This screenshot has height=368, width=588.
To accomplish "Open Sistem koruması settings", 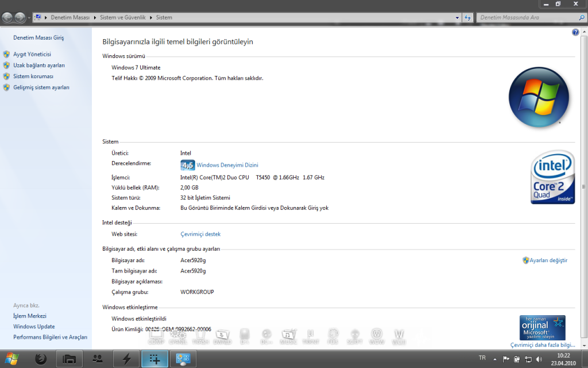I will tap(33, 76).
